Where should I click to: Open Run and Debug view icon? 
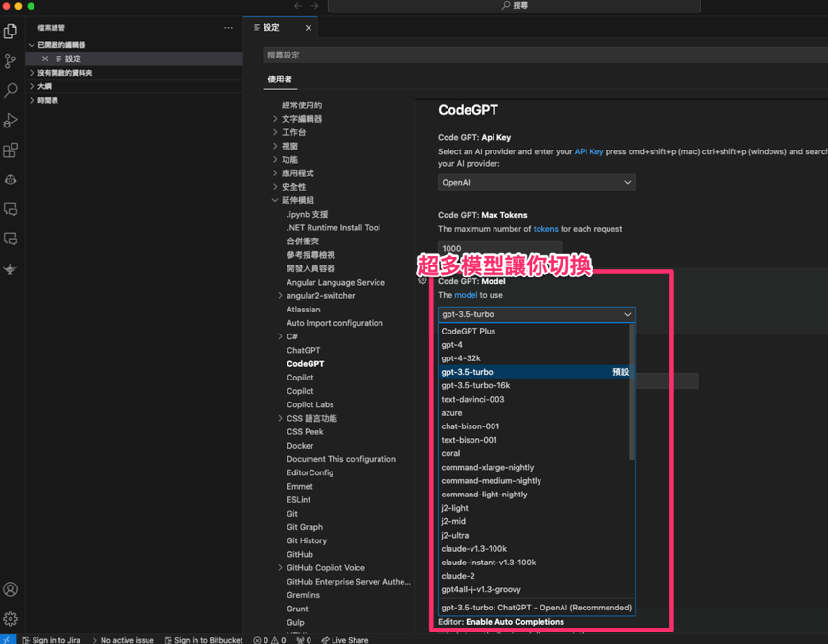11,121
